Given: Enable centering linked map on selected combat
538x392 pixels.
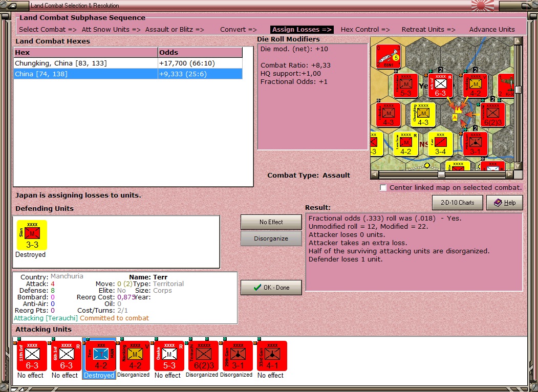Looking at the screenshot, I should click(x=383, y=188).
